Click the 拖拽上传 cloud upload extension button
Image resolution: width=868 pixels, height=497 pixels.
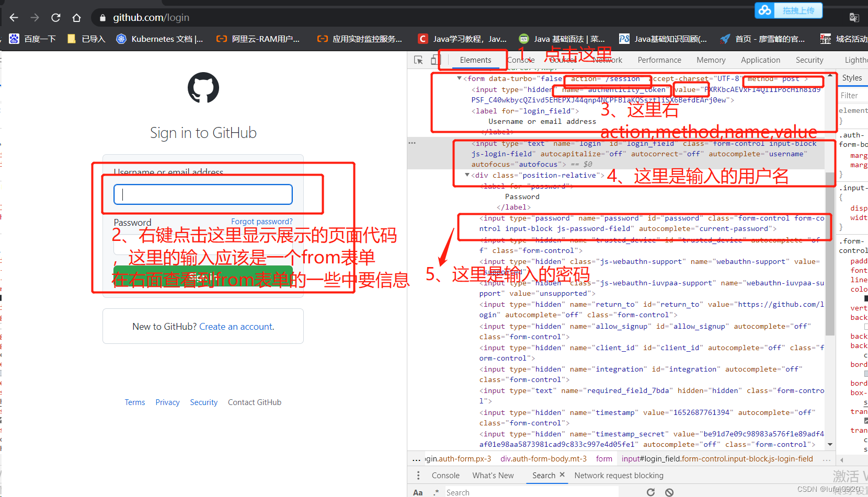click(x=789, y=10)
